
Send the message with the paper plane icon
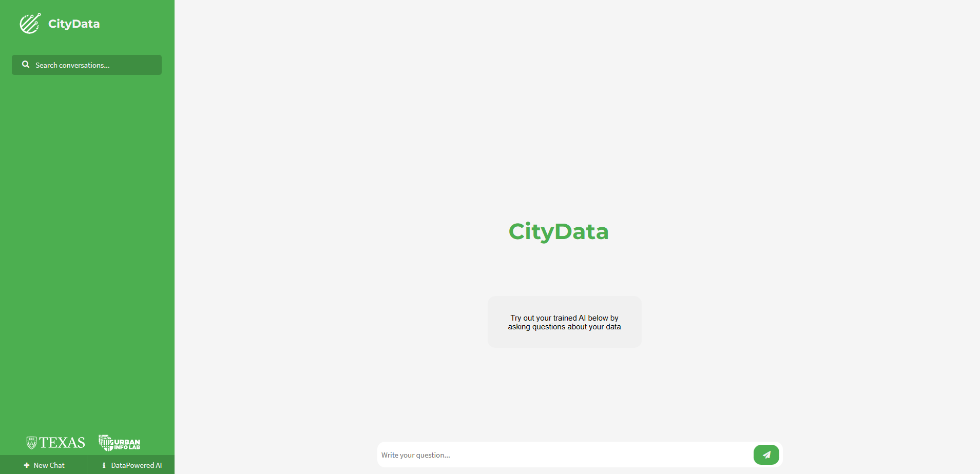click(x=766, y=455)
